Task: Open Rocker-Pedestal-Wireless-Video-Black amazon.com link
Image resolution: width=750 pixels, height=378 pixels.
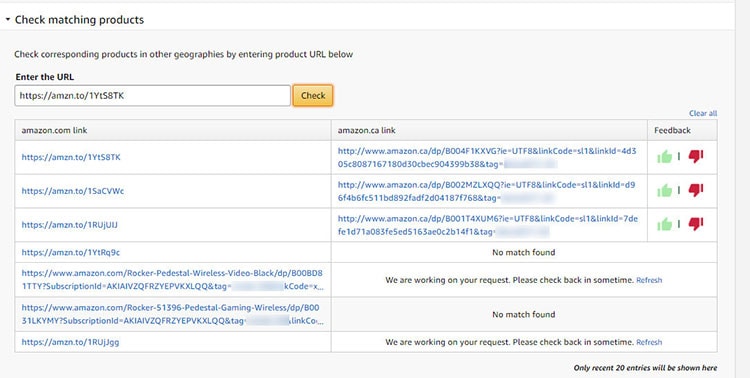Action: 172,280
